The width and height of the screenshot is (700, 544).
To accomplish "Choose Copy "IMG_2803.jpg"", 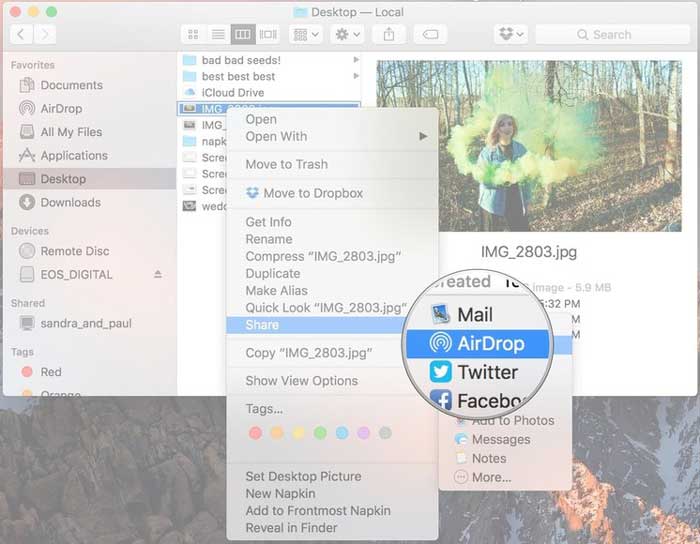I will tap(308, 353).
